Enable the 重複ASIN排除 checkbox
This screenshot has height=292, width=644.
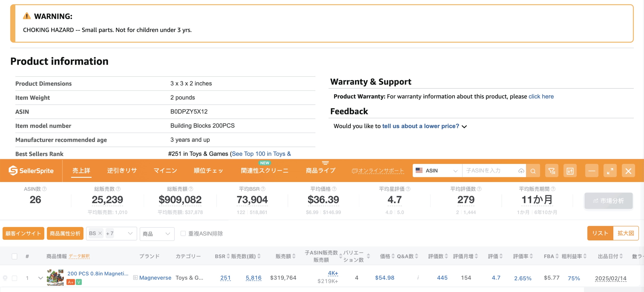(183, 234)
